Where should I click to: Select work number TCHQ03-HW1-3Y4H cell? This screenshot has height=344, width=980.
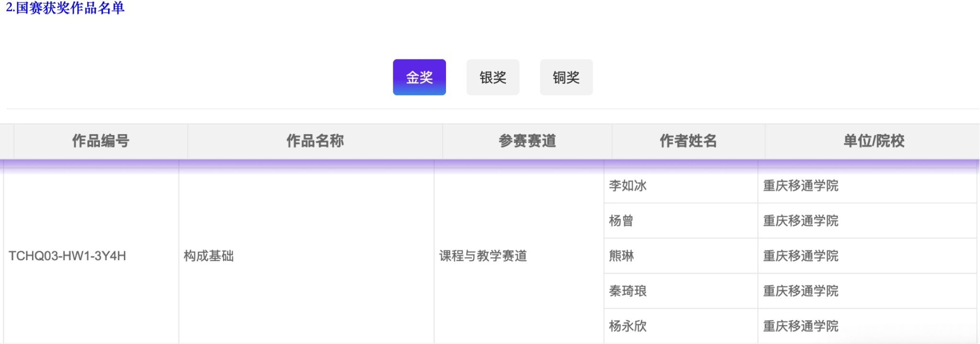67,256
